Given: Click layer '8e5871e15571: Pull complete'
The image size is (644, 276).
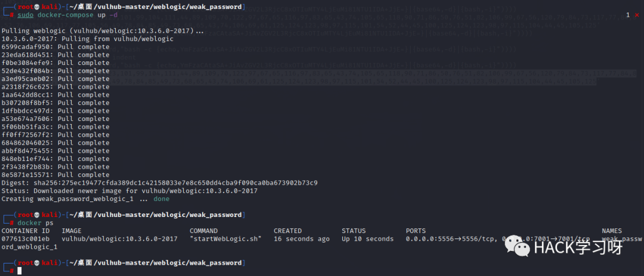Looking at the screenshot, I should tap(55, 175).
